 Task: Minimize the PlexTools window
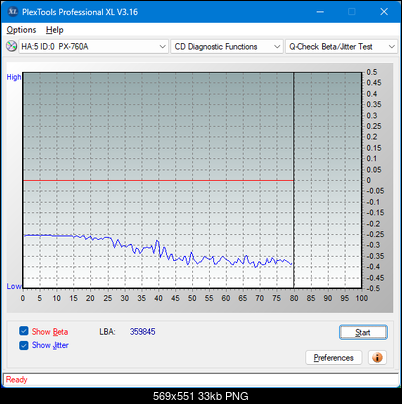[x=320, y=12]
